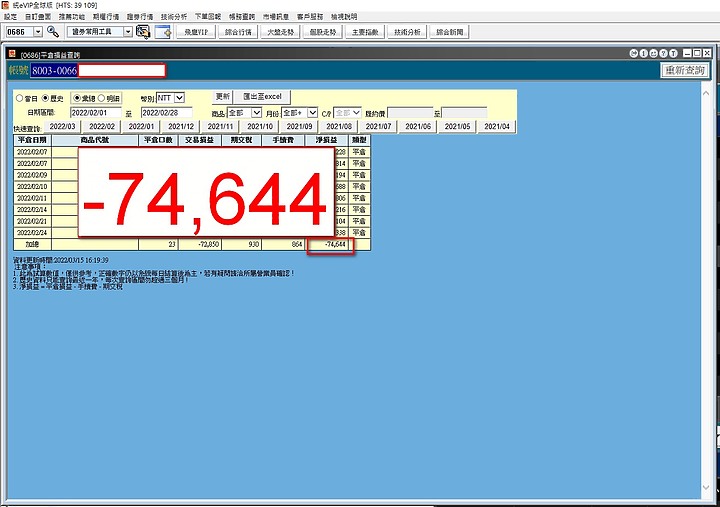
Task: Click the 大盤走勢 toolbar button
Action: (x=281, y=32)
